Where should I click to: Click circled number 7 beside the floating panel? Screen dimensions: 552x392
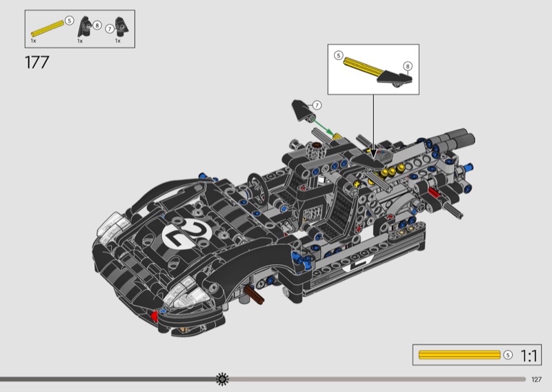(x=317, y=105)
